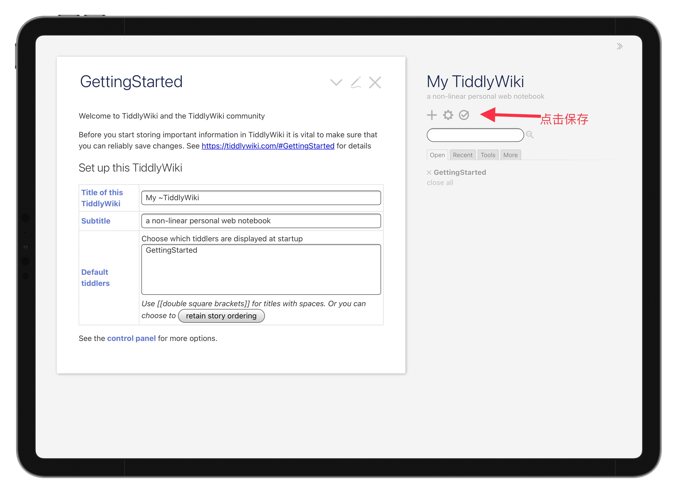Open GettingStarted in the sidebar list
Screen dimensions: 678x494
click(x=460, y=172)
